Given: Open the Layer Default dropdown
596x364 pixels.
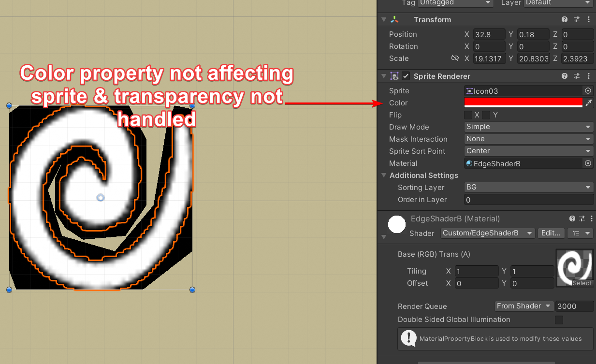Looking at the screenshot, I should 558,3.
